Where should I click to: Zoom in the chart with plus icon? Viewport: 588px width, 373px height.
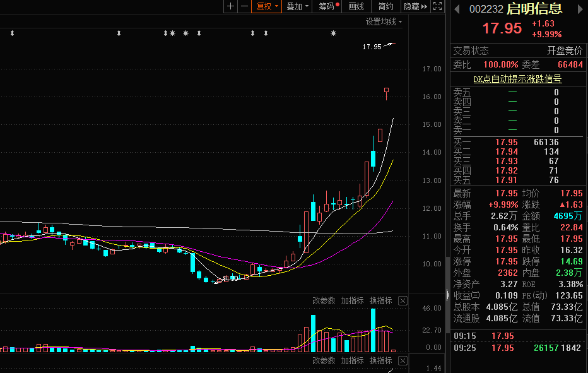click(231, 6)
